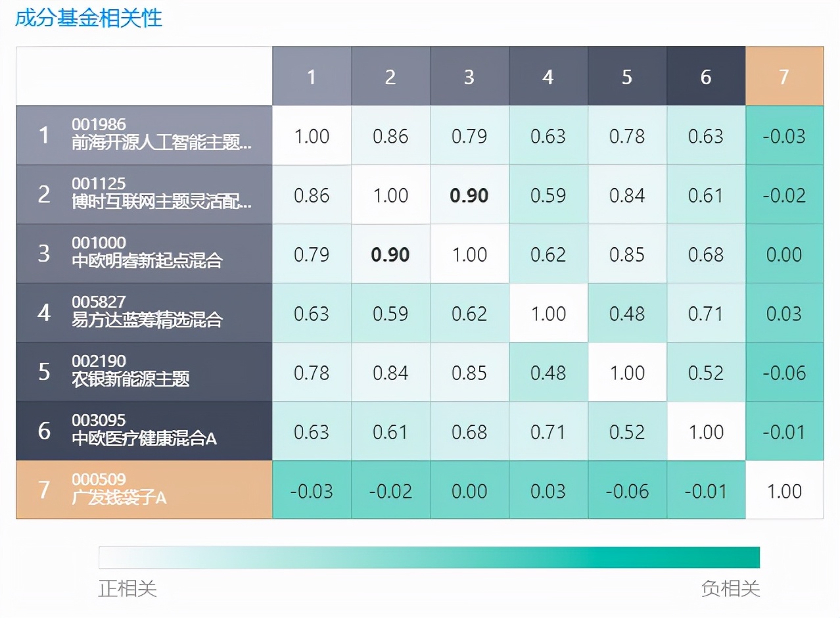This screenshot has height=618, width=840.
Task: Click the bold 0.90 correlation cell
Action: pos(469,195)
